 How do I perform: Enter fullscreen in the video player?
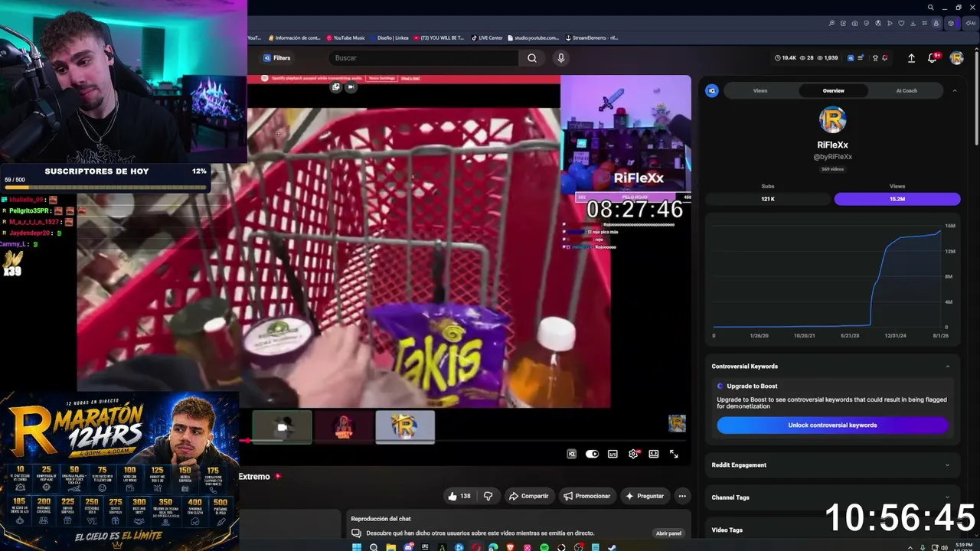pos(674,454)
